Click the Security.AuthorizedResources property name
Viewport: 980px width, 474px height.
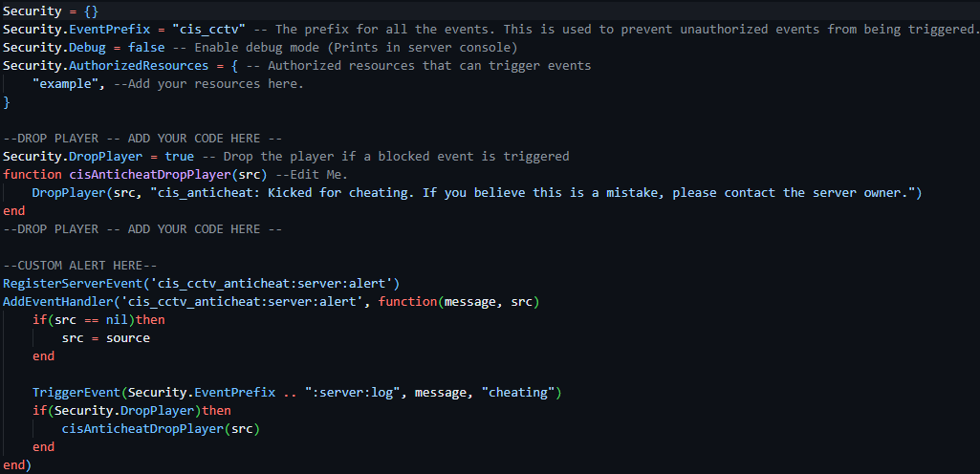point(107,66)
